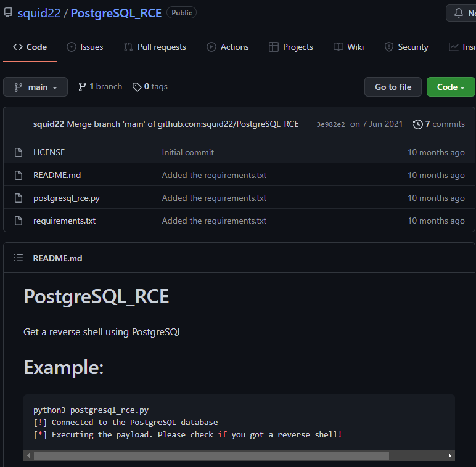Viewport: 476px width, 467px height.
Task: Click the commit history clock icon
Action: [x=417, y=124]
